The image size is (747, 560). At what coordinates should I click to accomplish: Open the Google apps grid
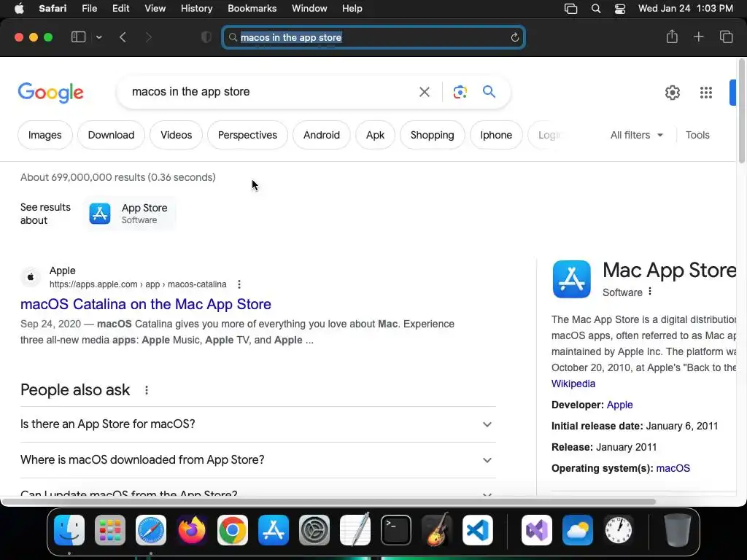(x=706, y=93)
